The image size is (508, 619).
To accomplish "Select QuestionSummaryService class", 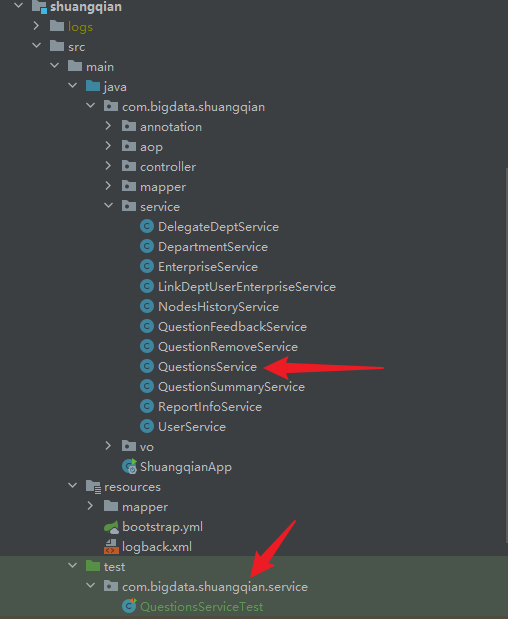I will [x=231, y=387].
